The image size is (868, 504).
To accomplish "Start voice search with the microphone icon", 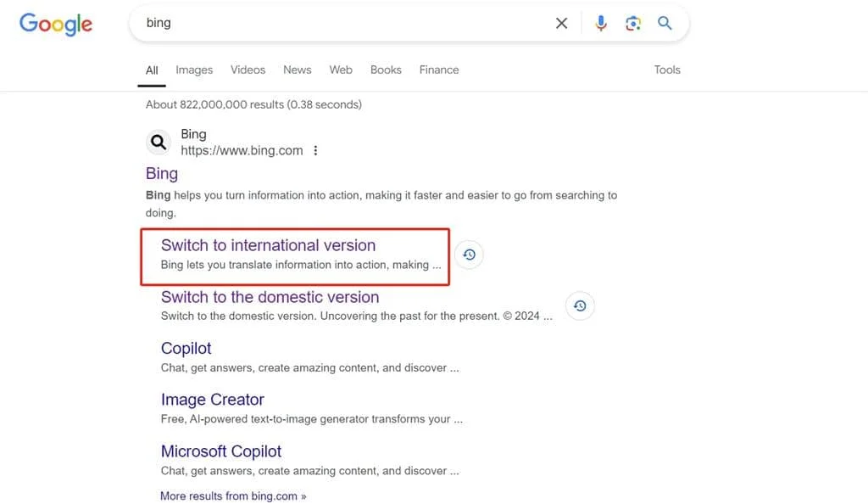I will 601,23.
